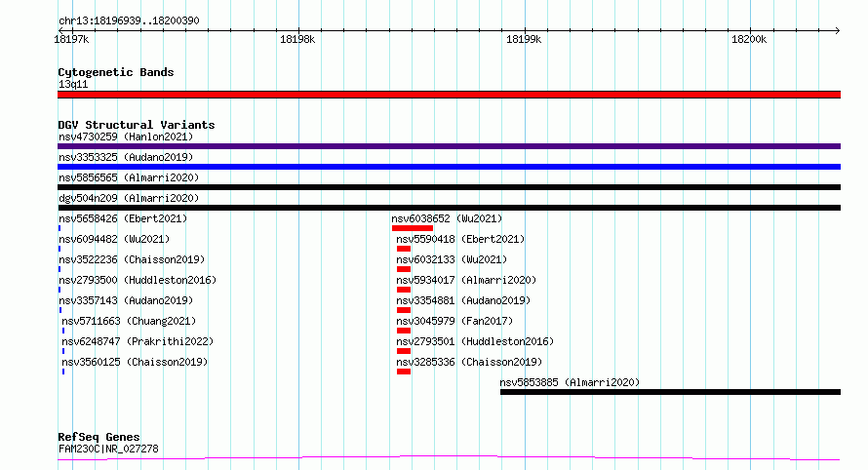Open the nsv6032133 (Wu2021) label
Image resolution: width=868 pixels, height=470 pixels.
click(452, 259)
